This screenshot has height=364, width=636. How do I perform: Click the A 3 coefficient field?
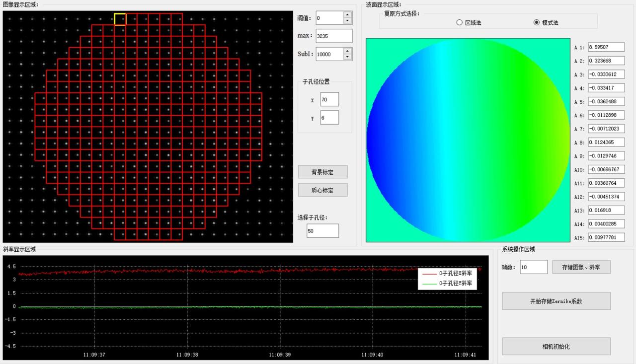click(606, 74)
